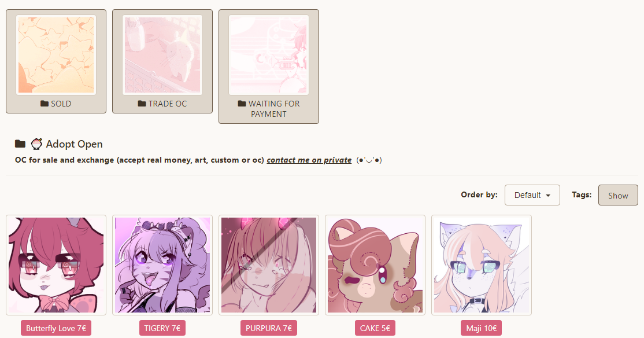
Task: Expand the Order by Default dropdown
Action: click(532, 195)
